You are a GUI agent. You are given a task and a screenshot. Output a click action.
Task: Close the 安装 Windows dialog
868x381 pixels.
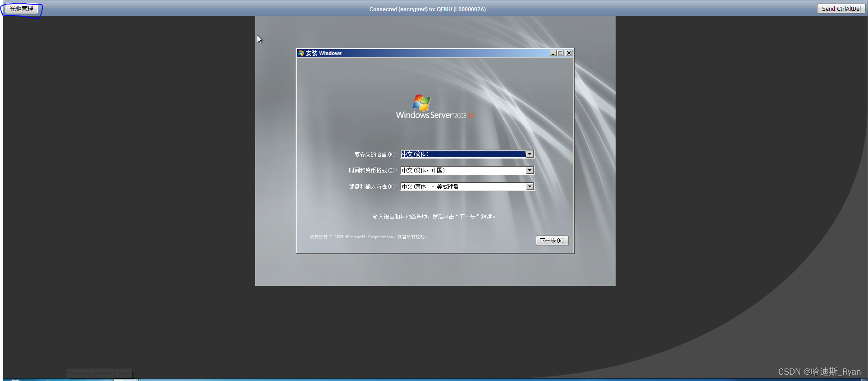click(569, 53)
